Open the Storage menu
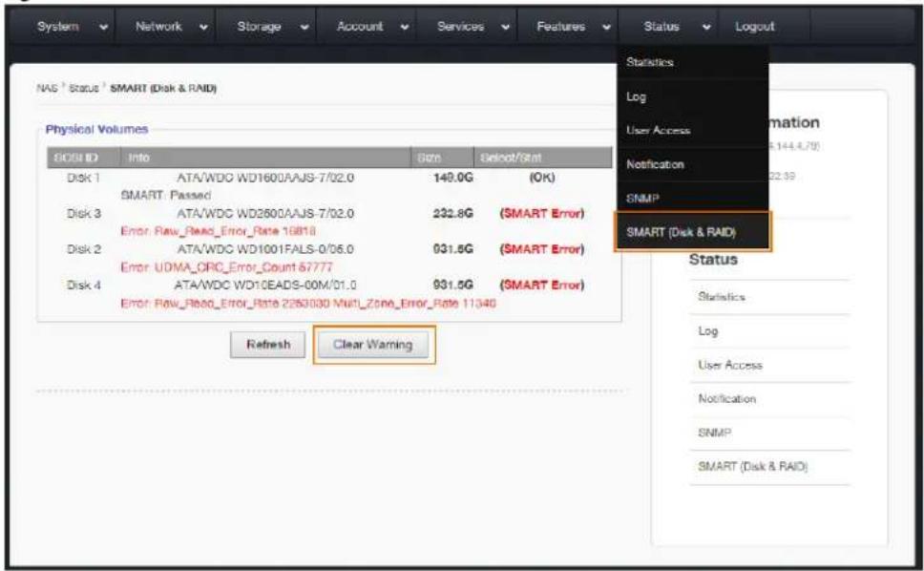This screenshot has height=571, width=924. [259, 27]
